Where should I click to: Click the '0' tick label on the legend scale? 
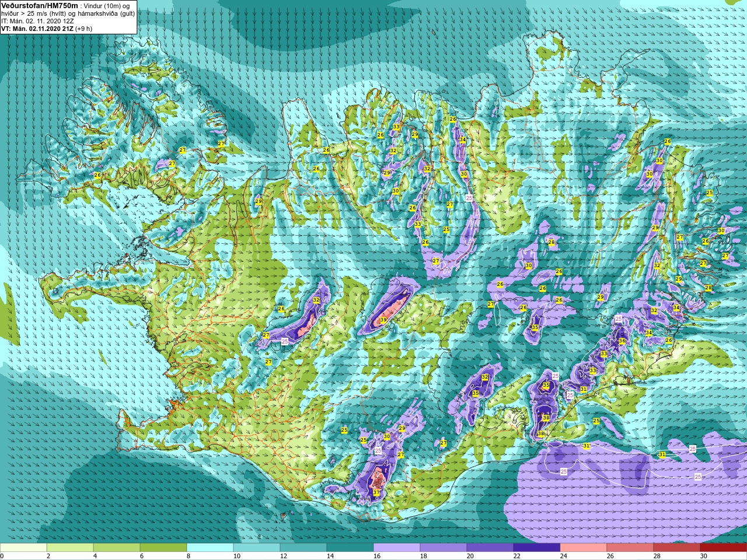point(2,556)
